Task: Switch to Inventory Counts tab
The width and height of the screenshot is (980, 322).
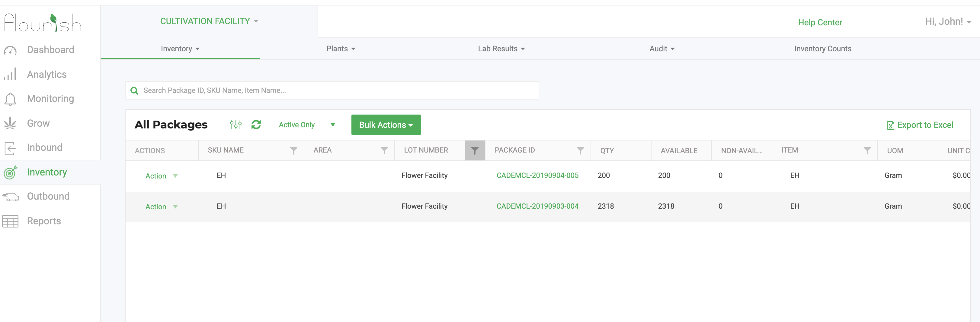Action: (x=823, y=49)
